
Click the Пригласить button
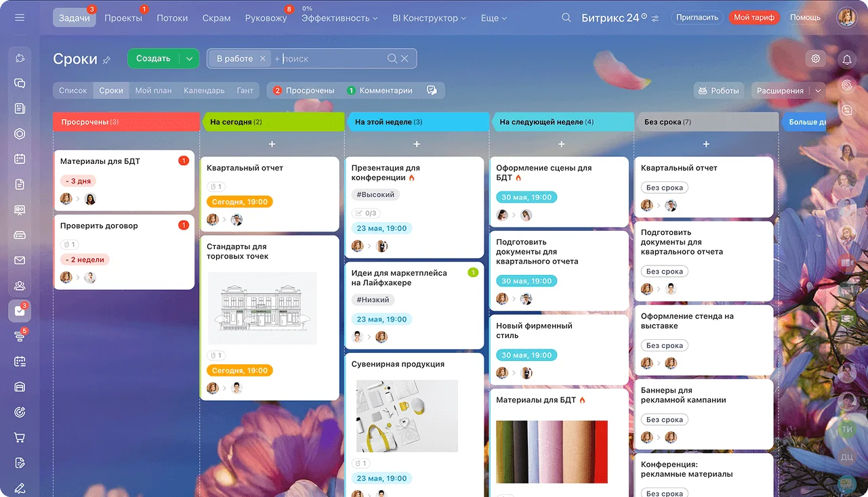[697, 18]
